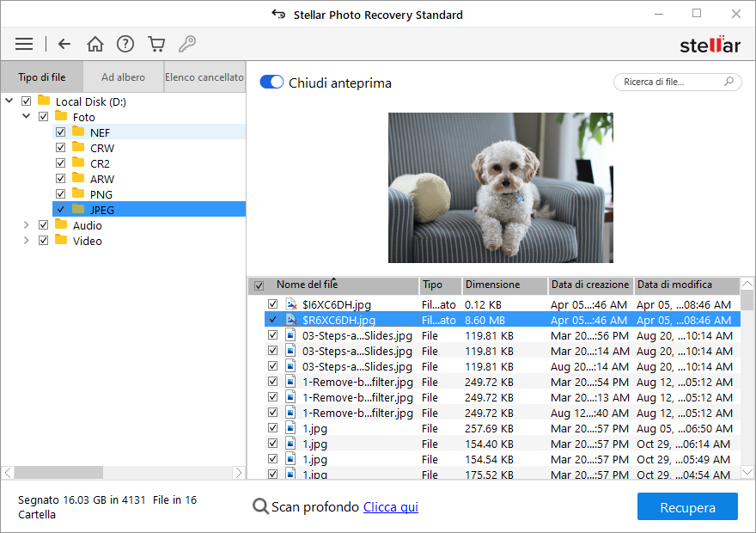Sort by Data di modifica column
Image resolution: width=756 pixels, height=533 pixels.
tap(686, 285)
